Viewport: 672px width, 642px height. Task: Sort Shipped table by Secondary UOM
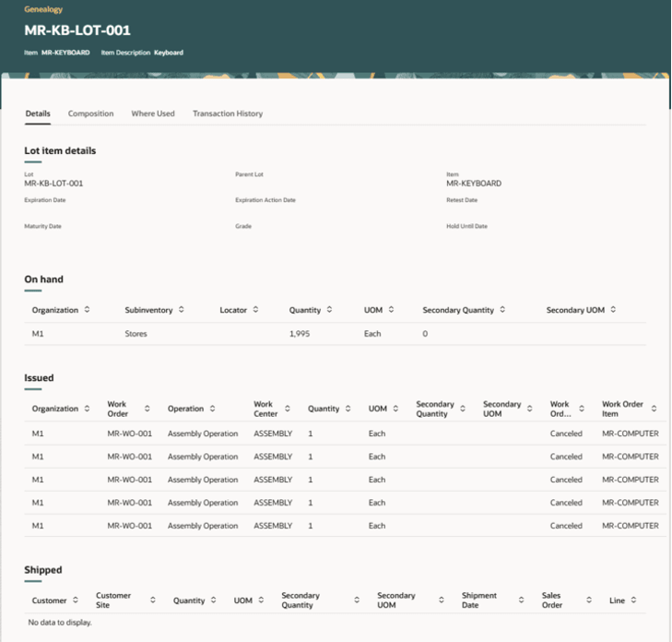(x=441, y=600)
